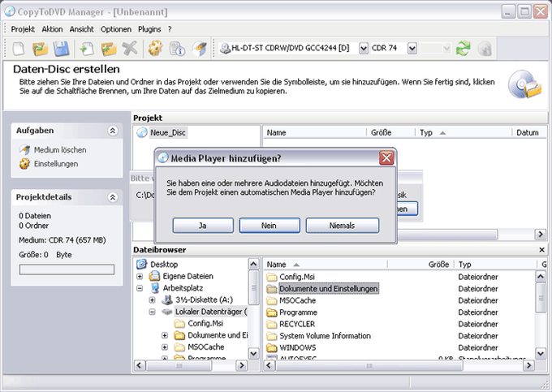The image size is (552, 392).
Task: Select the Config.Msi folder in file list
Action: [297, 277]
